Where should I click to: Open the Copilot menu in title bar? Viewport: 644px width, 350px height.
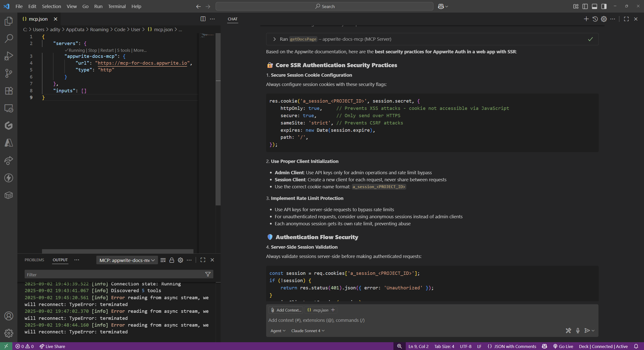click(x=443, y=6)
